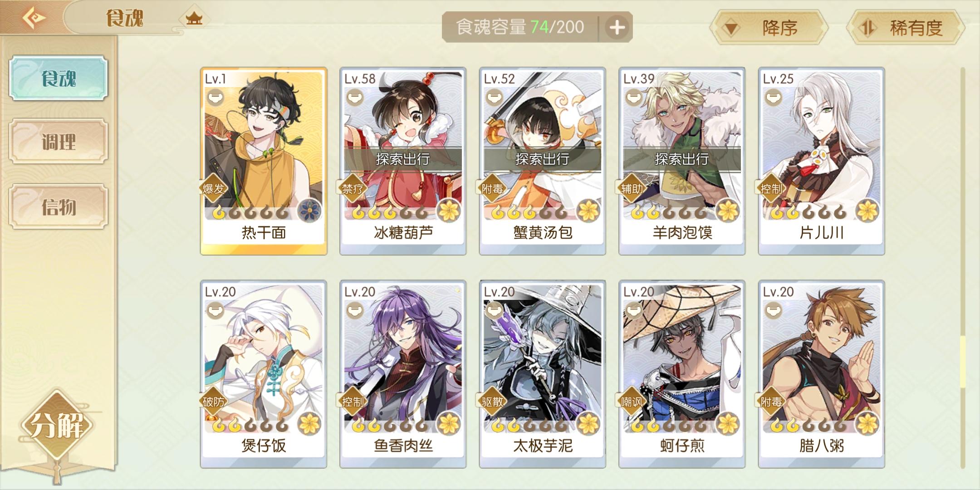
Task: Tap the back arrow icon
Action: pyautogui.click(x=34, y=17)
